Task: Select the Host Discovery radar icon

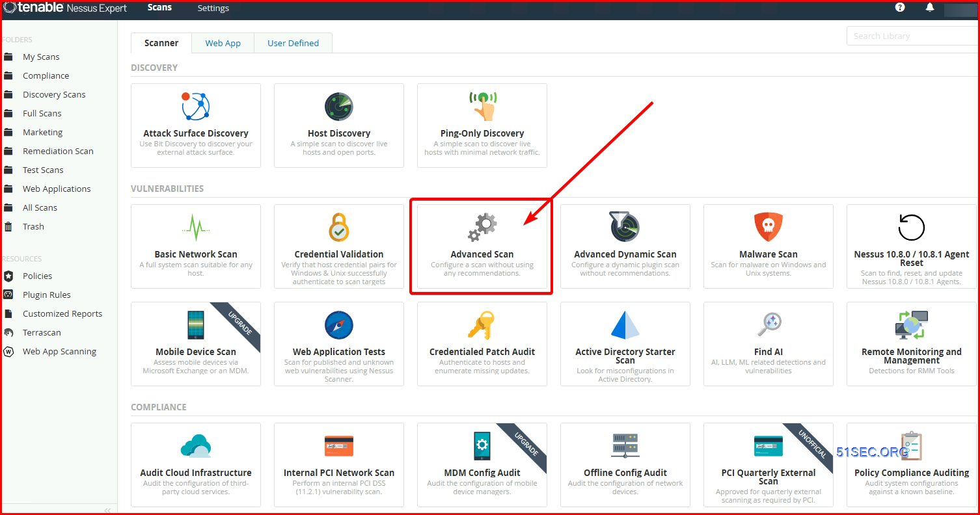Action: click(338, 107)
